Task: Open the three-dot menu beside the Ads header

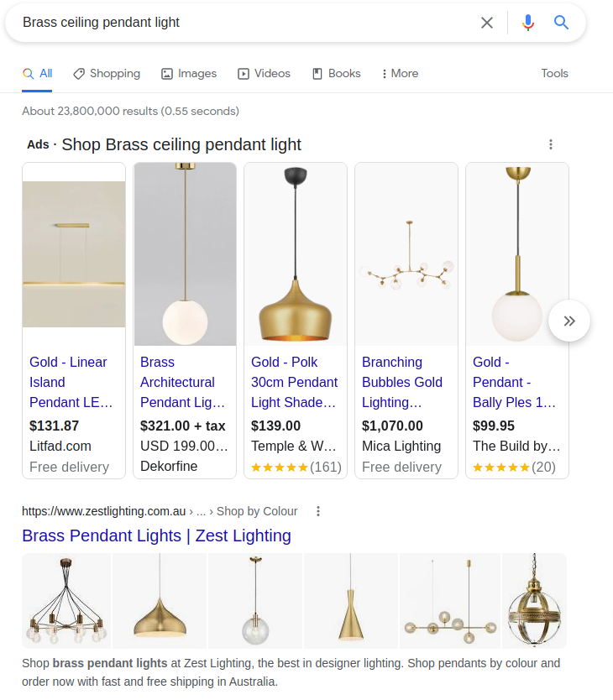Action: click(x=551, y=144)
